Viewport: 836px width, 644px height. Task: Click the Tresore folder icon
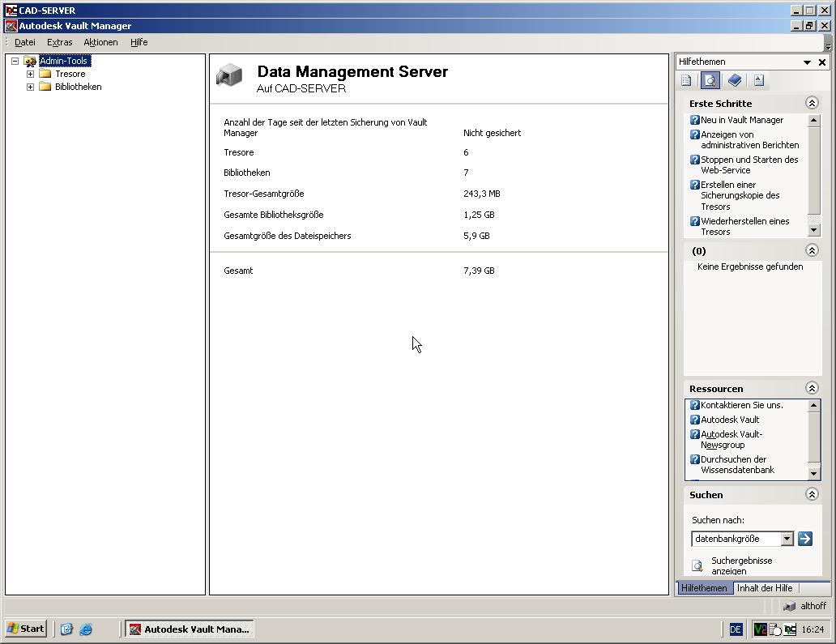coord(45,74)
